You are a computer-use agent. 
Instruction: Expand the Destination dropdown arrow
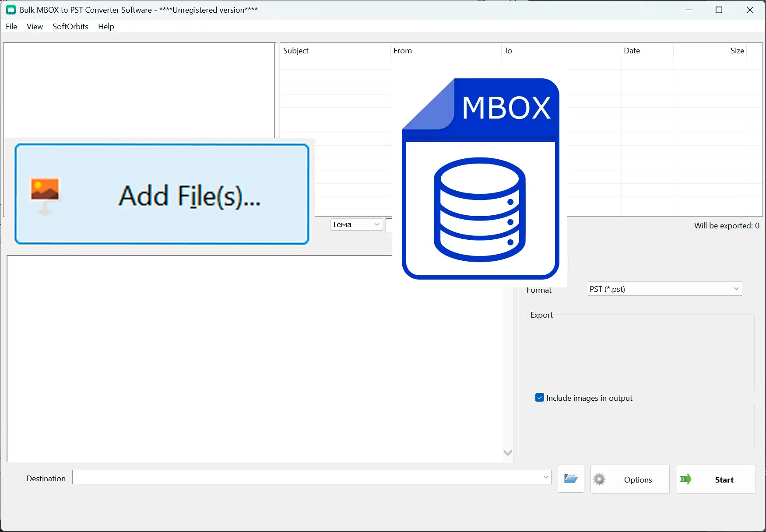[546, 477]
